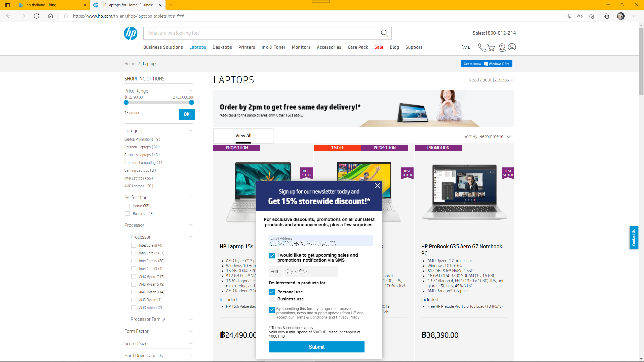Open the Contact Us side tab
This screenshot has width=644, height=362.
634,237
